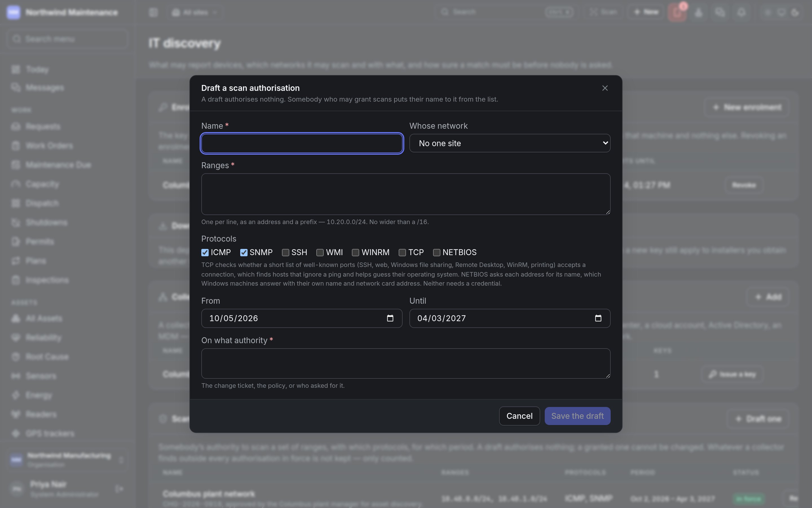The height and width of the screenshot is (508, 812).
Task: Click the Sensors sidebar icon
Action: tap(16, 376)
